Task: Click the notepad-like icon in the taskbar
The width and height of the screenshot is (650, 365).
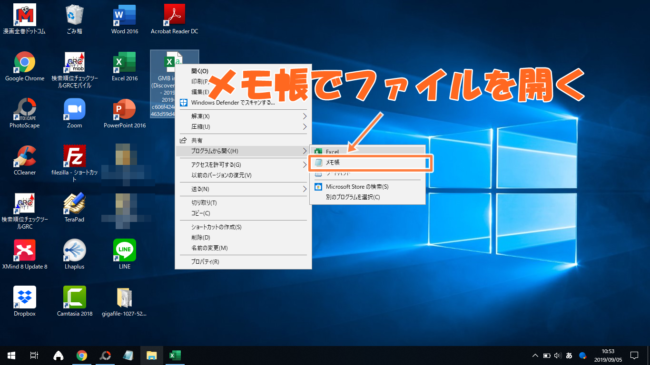Action: click(x=128, y=355)
